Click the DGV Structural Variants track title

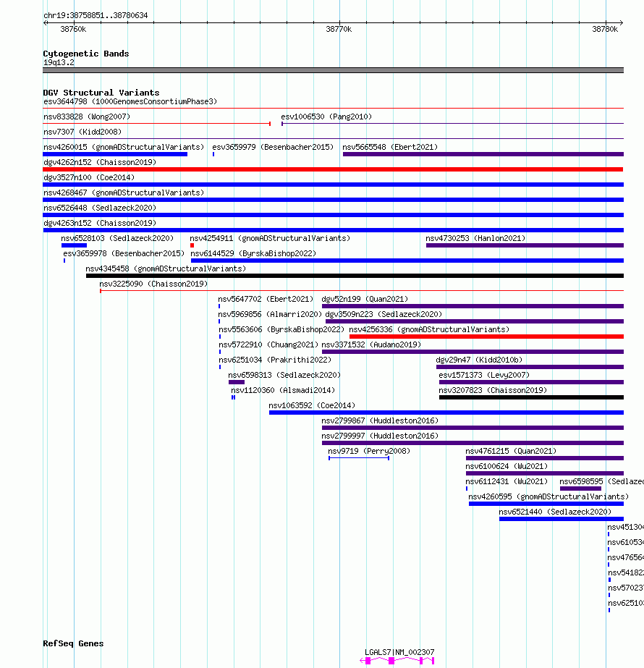[x=101, y=93]
